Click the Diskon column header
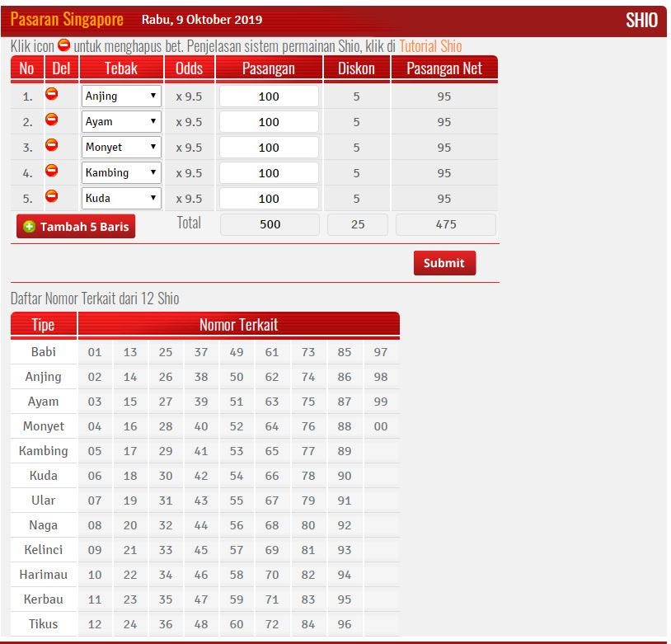 coord(356,68)
